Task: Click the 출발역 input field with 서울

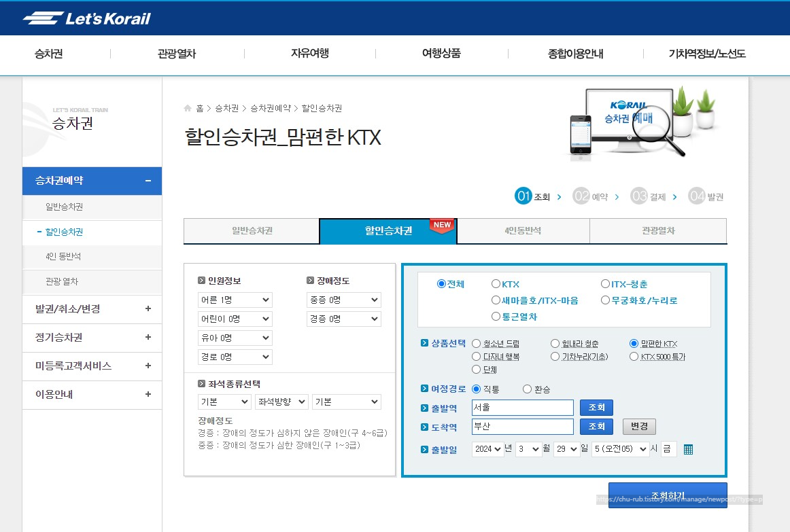Action: click(x=522, y=407)
